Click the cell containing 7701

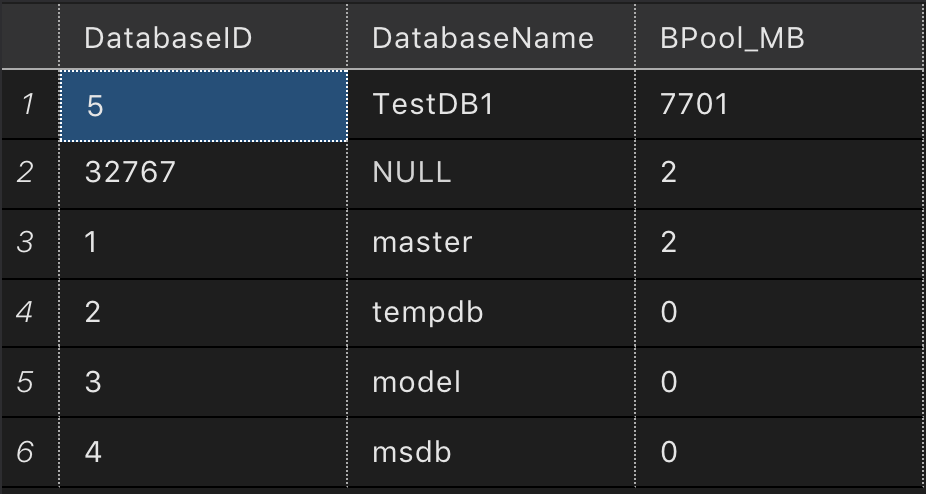tap(780, 105)
